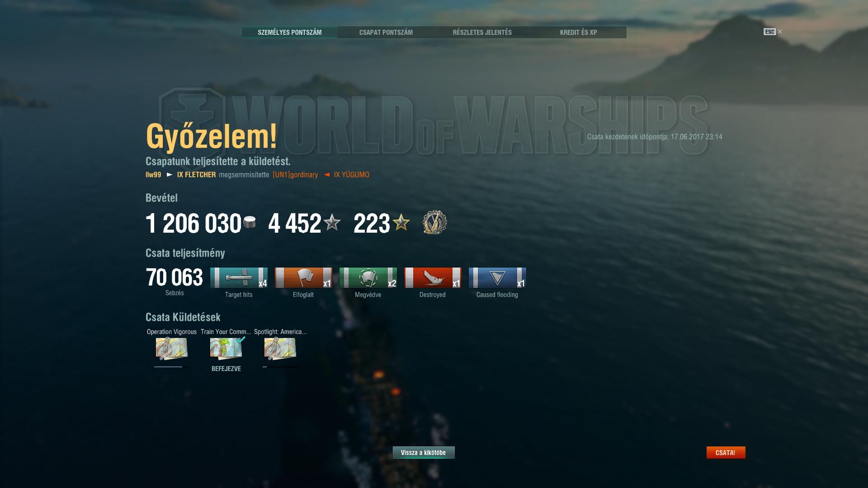Close results screen with ESC X
Screen dimensions: 868x488
coord(773,32)
